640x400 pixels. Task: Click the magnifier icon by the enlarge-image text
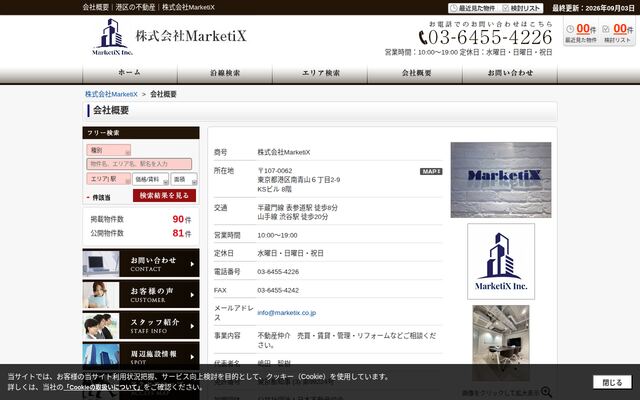546,392
